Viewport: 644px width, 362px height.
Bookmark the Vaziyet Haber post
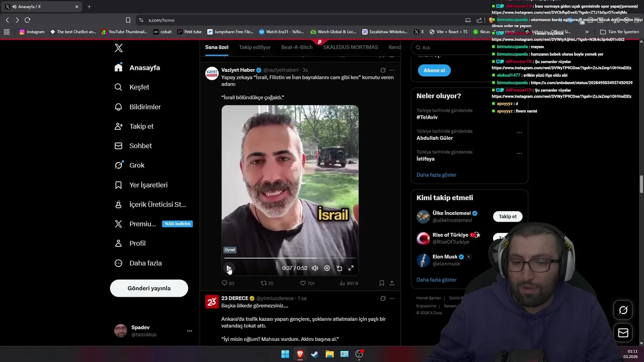pyautogui.click(x=382, y=283)
